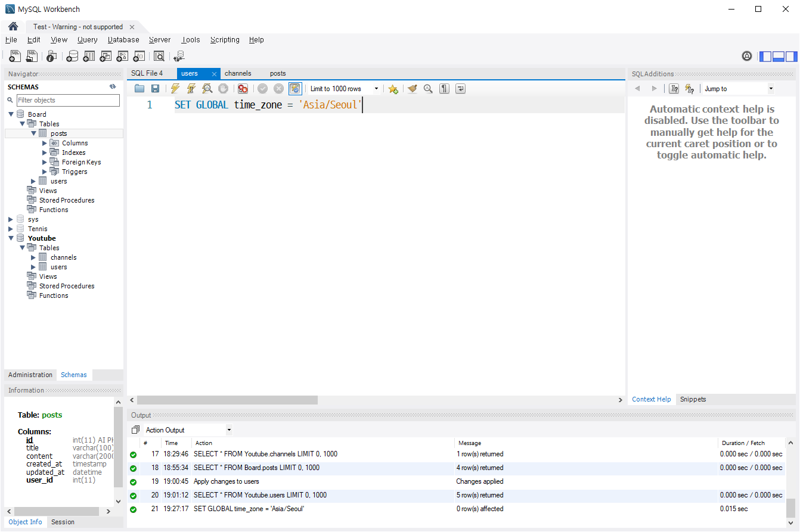Create a new table in the active schema

(89, 56)
